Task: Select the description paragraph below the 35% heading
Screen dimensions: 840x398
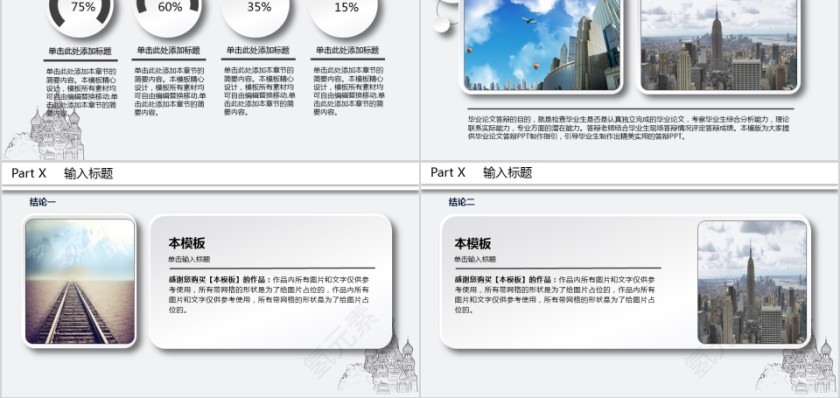Action: [259, 91]
